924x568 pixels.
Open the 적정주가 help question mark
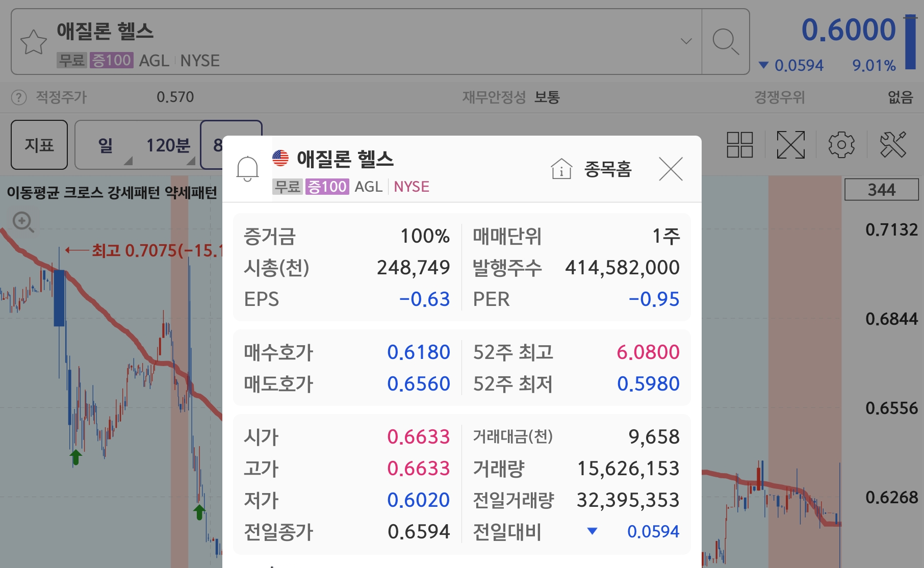pos(19,97)
